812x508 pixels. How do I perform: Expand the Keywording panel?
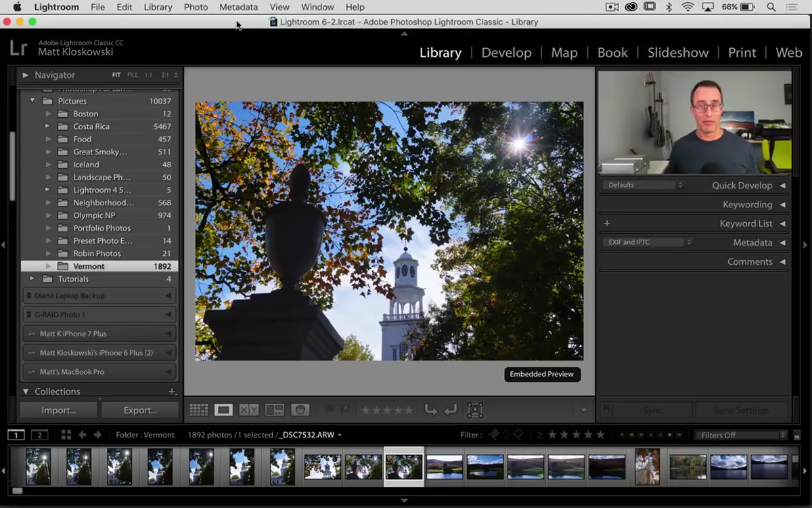pos(782,205)
